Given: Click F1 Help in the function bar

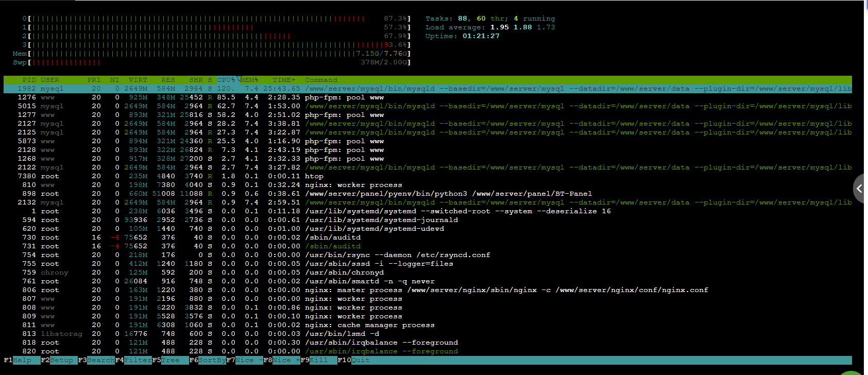Looking at the screenshot, I should pos(22,360).
